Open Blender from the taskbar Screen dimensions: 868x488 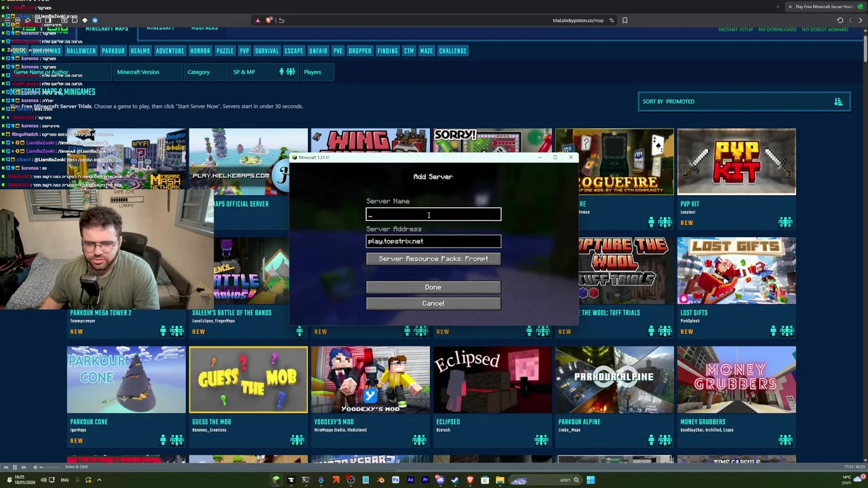pyautogui.click(x=380, y=480)
